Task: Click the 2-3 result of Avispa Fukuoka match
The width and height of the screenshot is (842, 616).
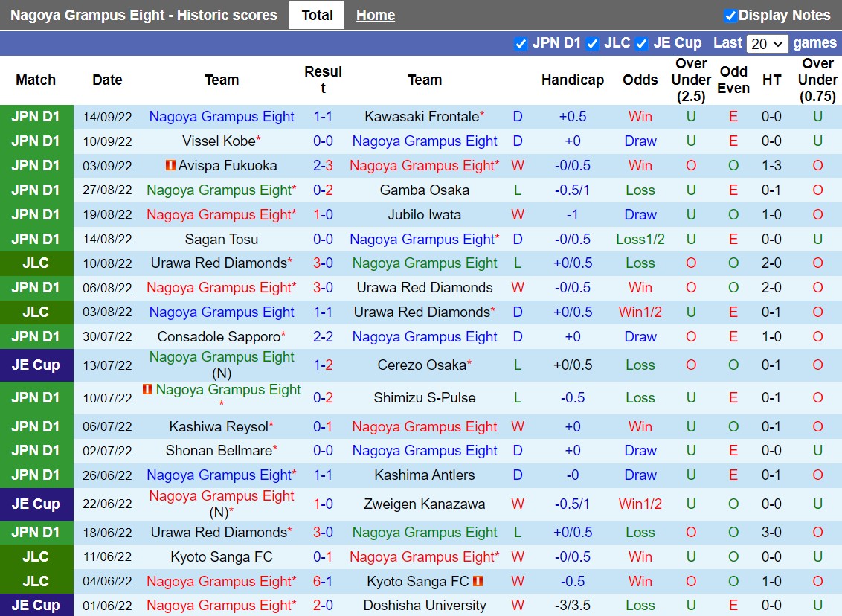Action: pos(323,165)
